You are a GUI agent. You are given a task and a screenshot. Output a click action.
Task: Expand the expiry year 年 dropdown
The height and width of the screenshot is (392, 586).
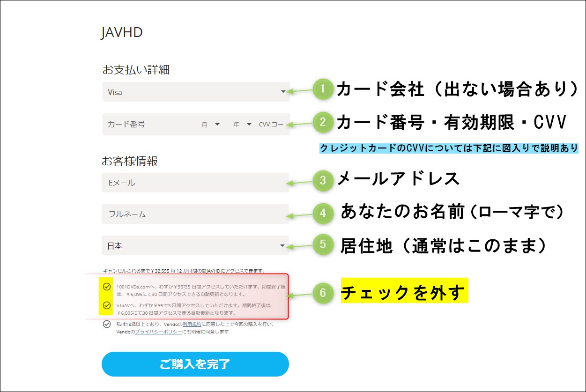point(242,125)
